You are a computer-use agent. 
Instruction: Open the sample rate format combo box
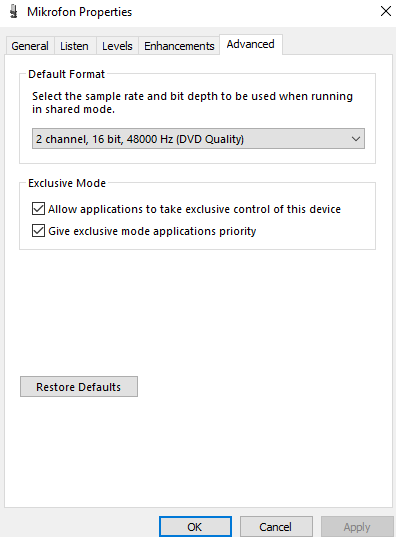(x=198, y=139)
